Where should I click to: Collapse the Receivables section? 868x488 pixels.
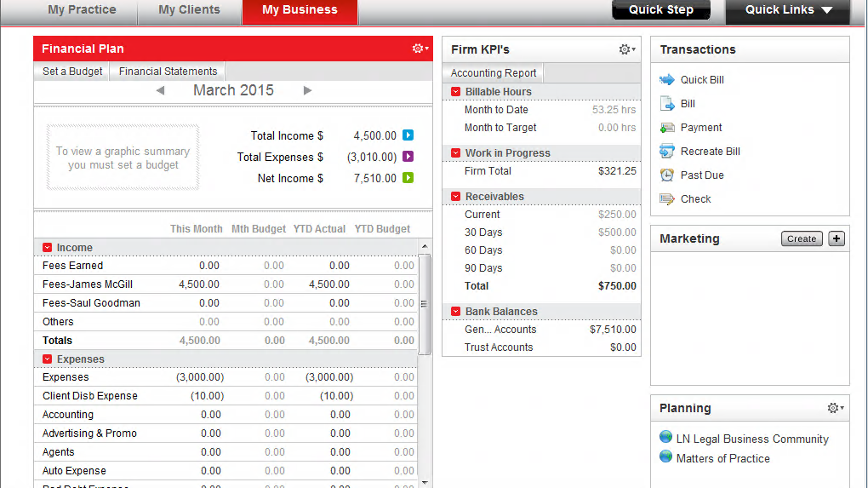click(455, 196)
